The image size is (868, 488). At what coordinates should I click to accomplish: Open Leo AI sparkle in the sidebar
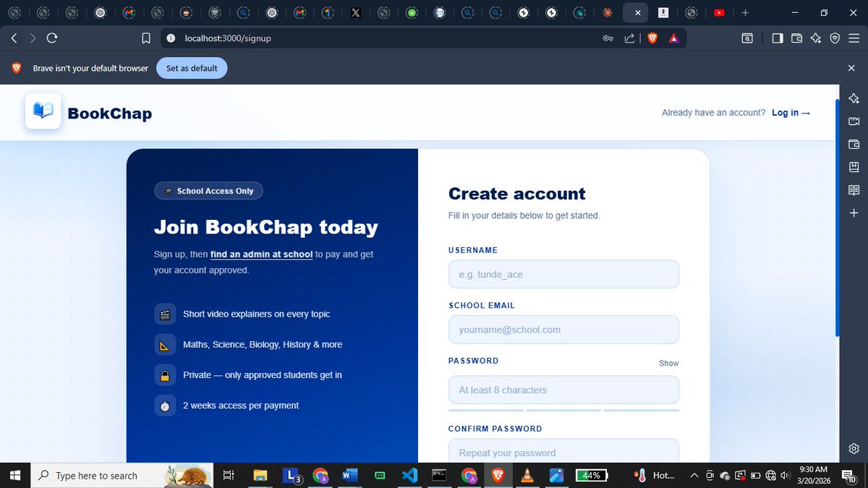coord(854,98)
